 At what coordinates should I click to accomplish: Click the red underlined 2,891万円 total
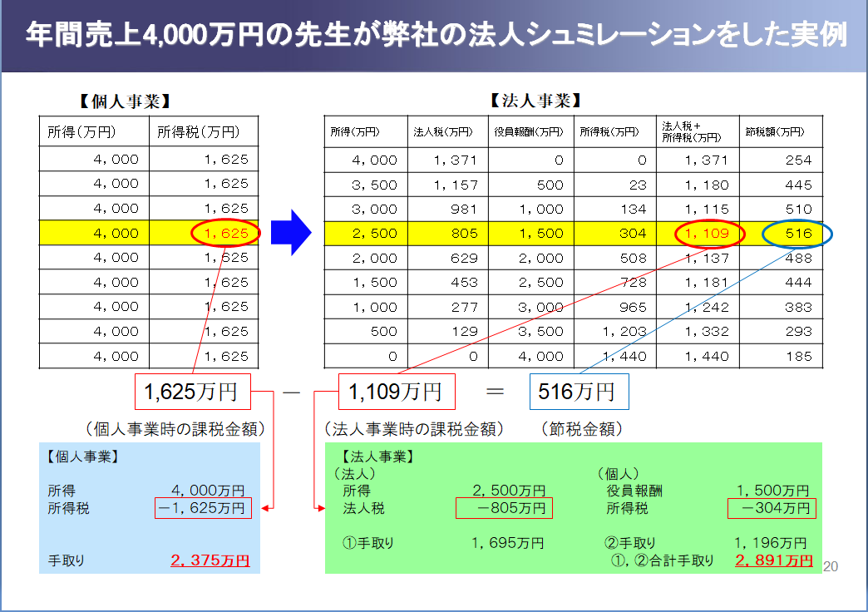click(x=774, y=560)
